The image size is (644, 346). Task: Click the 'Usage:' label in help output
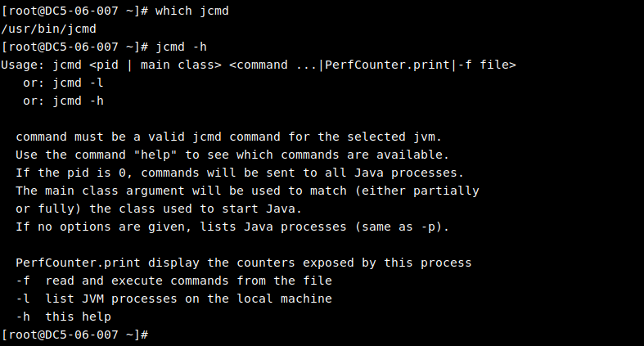pyautogui.click(x=23, y=65)
